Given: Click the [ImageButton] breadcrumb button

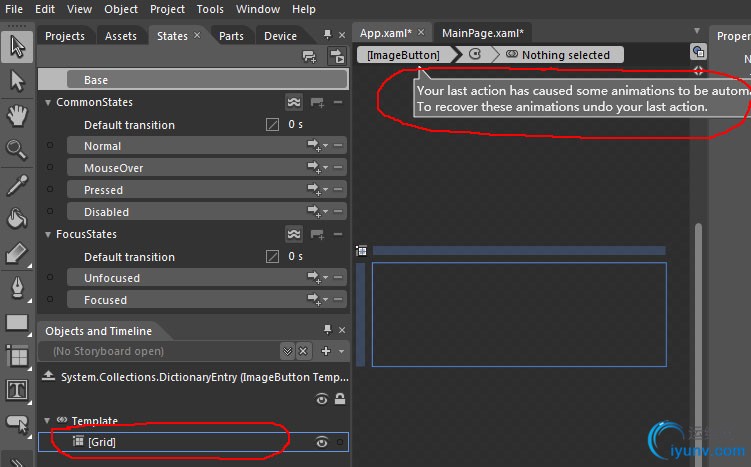Looking at the screenshot, I should (x=403, y=55).
